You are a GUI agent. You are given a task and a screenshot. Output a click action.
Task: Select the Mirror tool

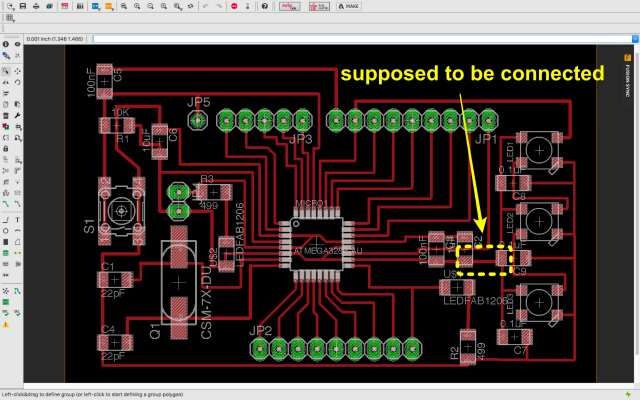click(x=6, y=82)
